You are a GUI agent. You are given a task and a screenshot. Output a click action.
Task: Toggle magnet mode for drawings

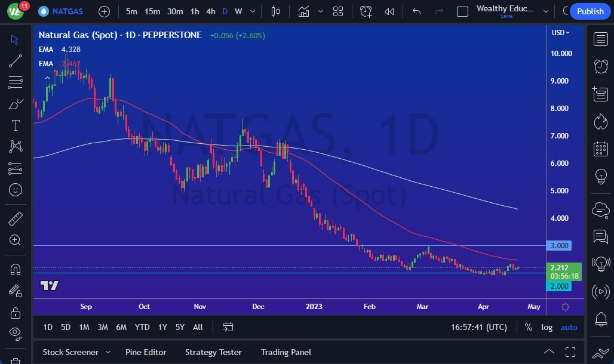pyautogui.click(x=16, y=270)
